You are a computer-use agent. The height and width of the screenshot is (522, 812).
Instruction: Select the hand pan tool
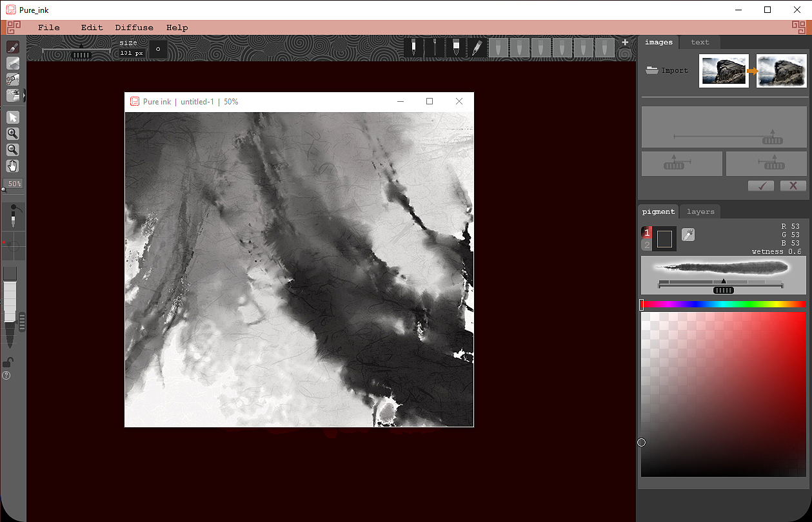coord(12,166)
